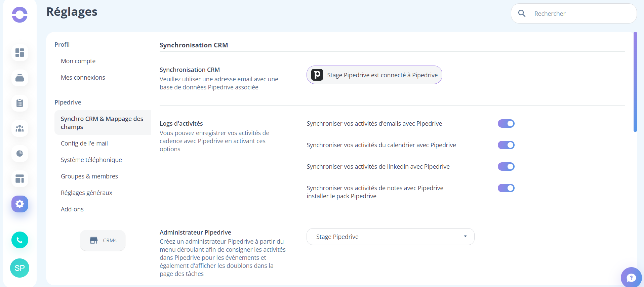Screen dimensions: 644x287
Task: Click the Pipedrive section heading
Action: (x=68, y=102)
